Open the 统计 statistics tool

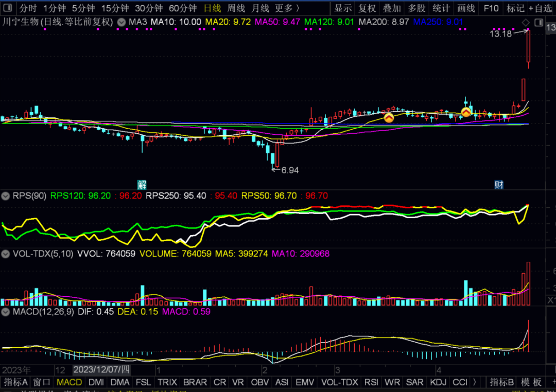click(x=441, y=8)
